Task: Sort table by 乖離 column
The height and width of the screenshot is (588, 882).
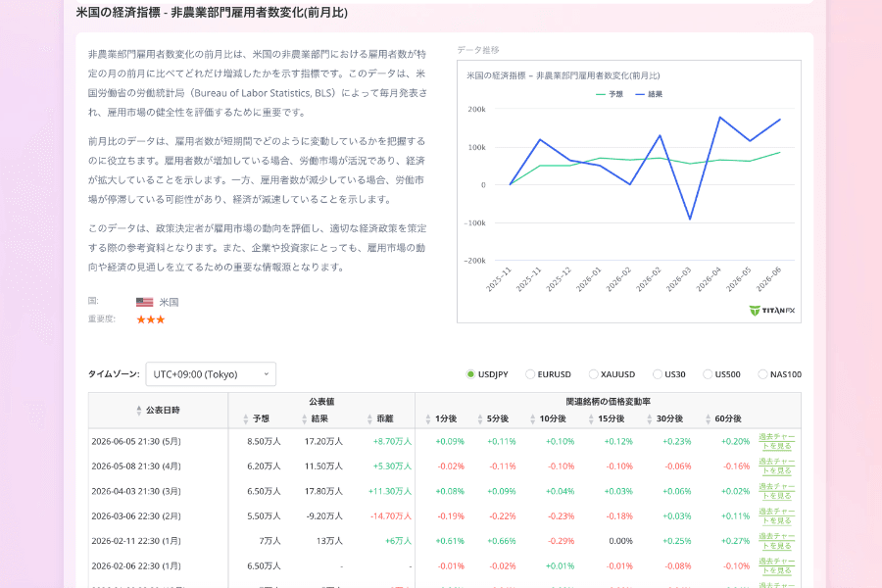Action: coord(380,418)
